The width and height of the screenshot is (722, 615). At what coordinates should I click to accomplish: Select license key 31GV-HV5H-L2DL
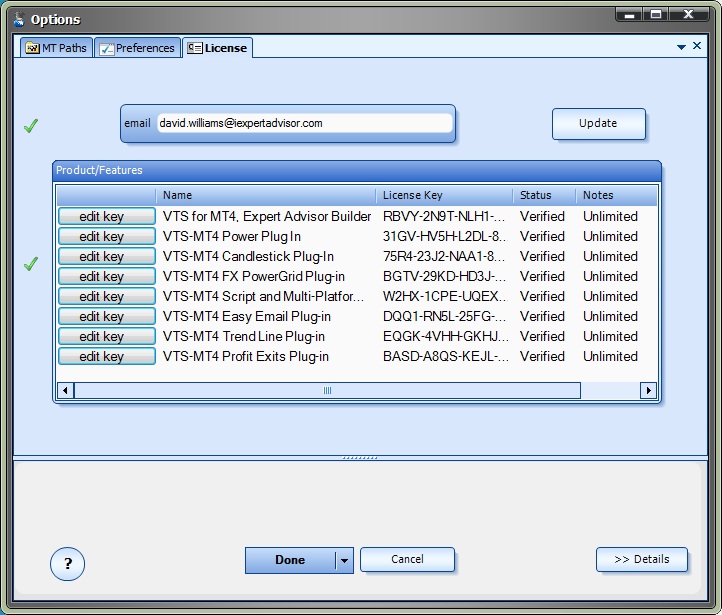444,236
